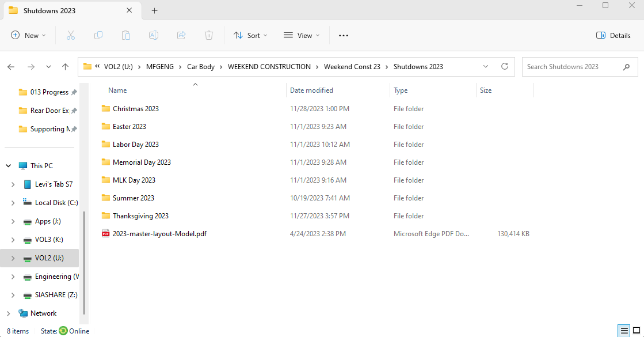Viewport: 644px width, 337px height.
Task: Refresh the current folder view
Action: [x=505, y=67]
